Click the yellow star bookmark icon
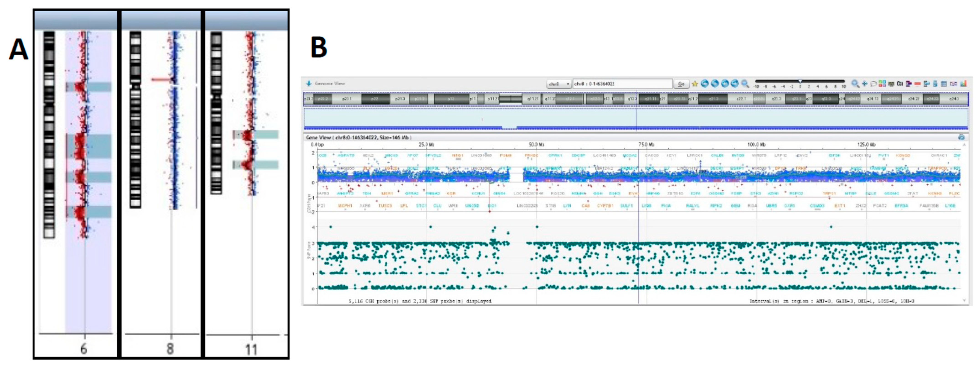The width and height of the screenshot is (980, 369). click(695, 84)
